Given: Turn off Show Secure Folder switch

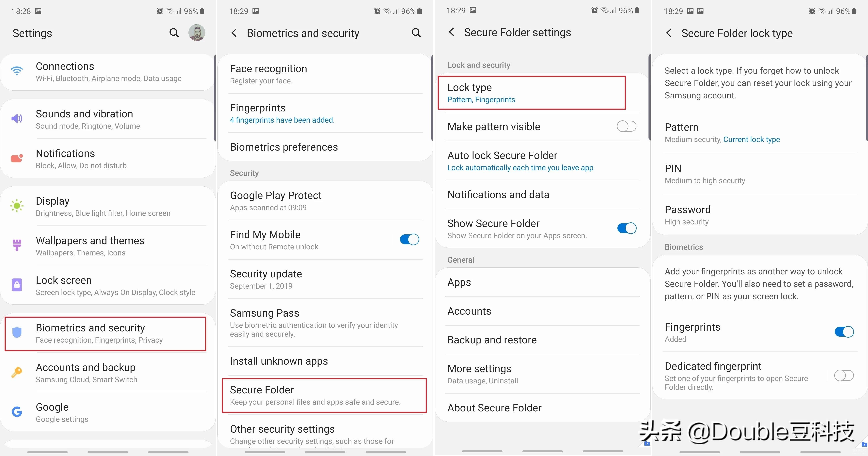Looking at the screenshot, I should click(627, 228).
